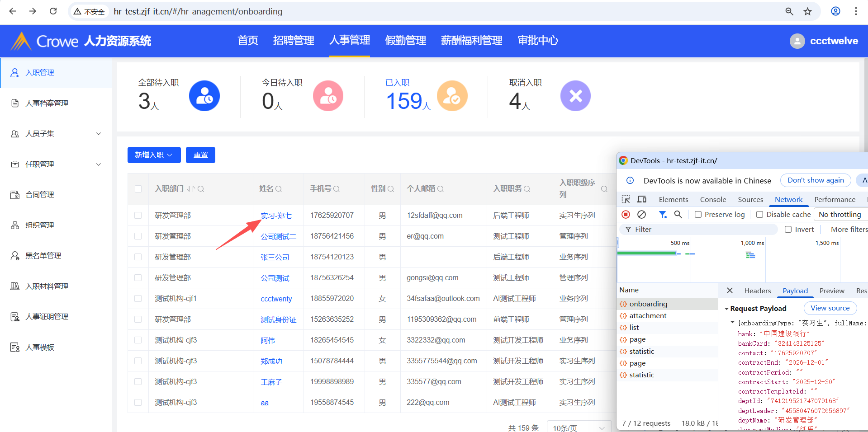The width and height of the screenshot is (868, 432).
Task: Open the cctwenty employee name link
Action: [276, 299]
